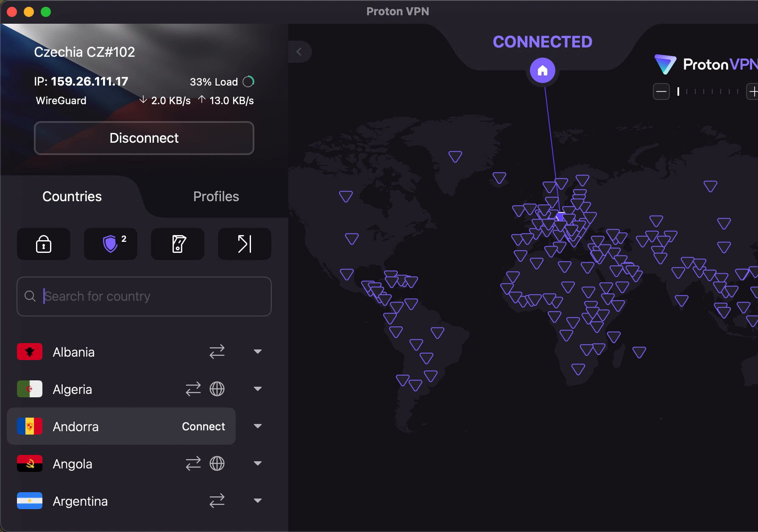Image resolution: width=758 pixels, height=532 pixels.
Task: Click the Proton VPN logo
Action: (706, 64)
